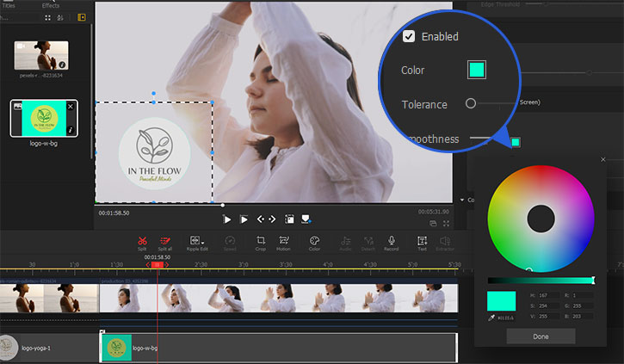The height and width of the screenshot is (364, 624).
Task: Add text with the Text tool
Action: pyautogui.click(x=422, y=241)
